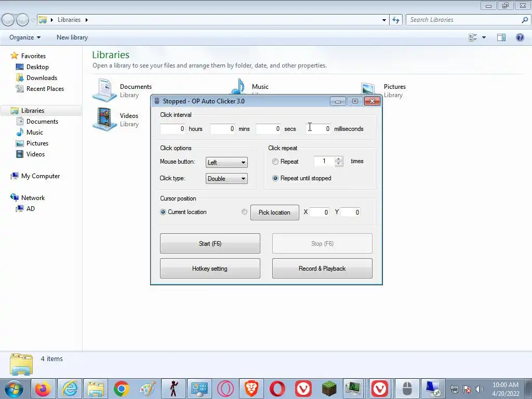Select Music under Libraries in sidebar
Image resolution: width=532 pixels, height=399 pixels.
(x=35, y=132)
